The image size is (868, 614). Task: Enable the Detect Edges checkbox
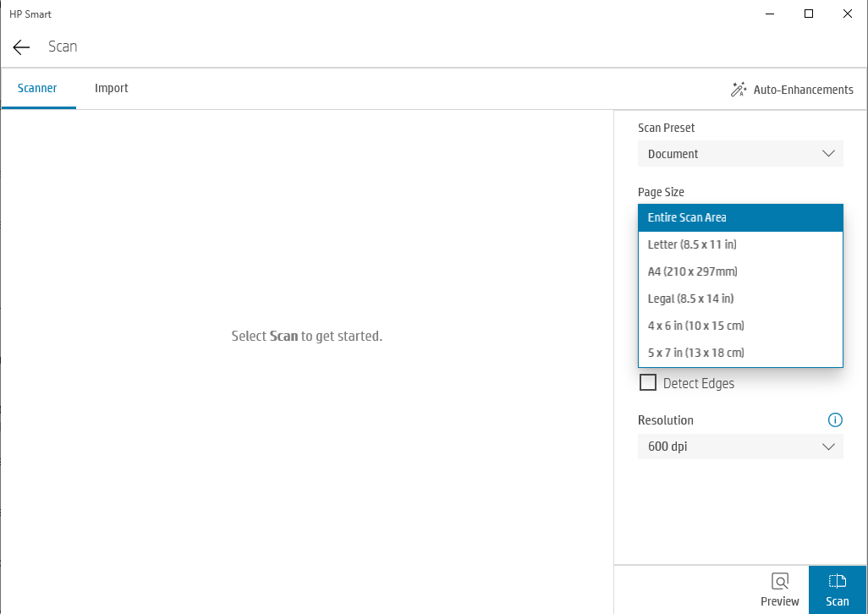648,382
